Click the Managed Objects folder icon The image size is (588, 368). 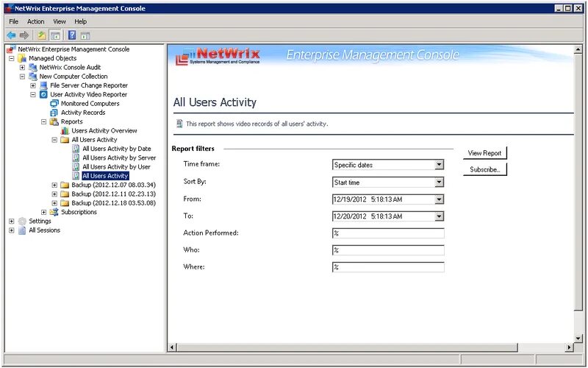click(23, 59)
